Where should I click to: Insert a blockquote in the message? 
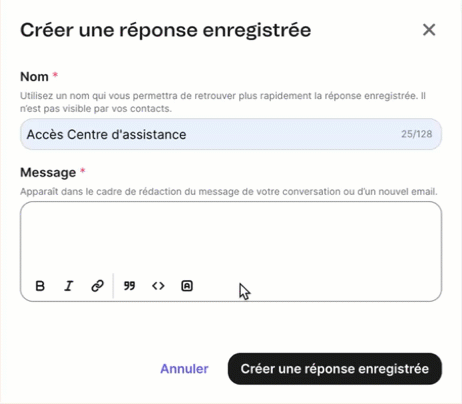pyautogui.click(x=129, y=286)
